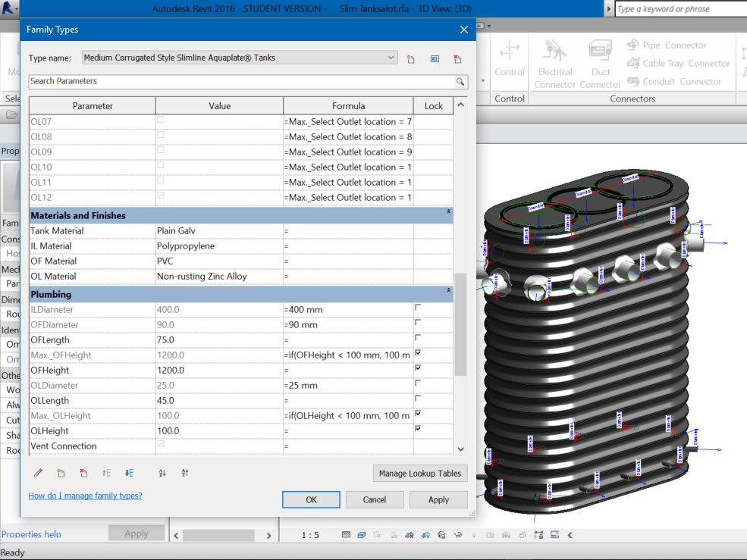Click the Lock column header
This screenshot has height=560, width=747.
click(x=434, y=106)
